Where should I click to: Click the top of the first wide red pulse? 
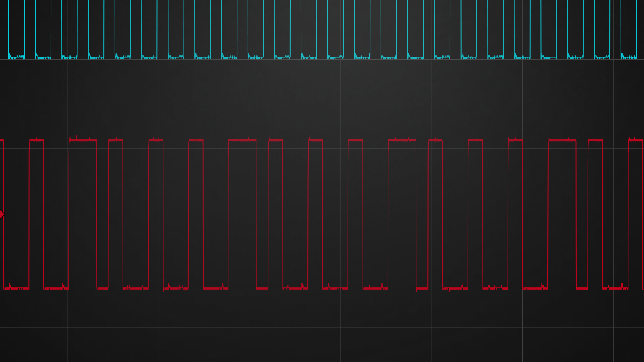pos(83,140)
